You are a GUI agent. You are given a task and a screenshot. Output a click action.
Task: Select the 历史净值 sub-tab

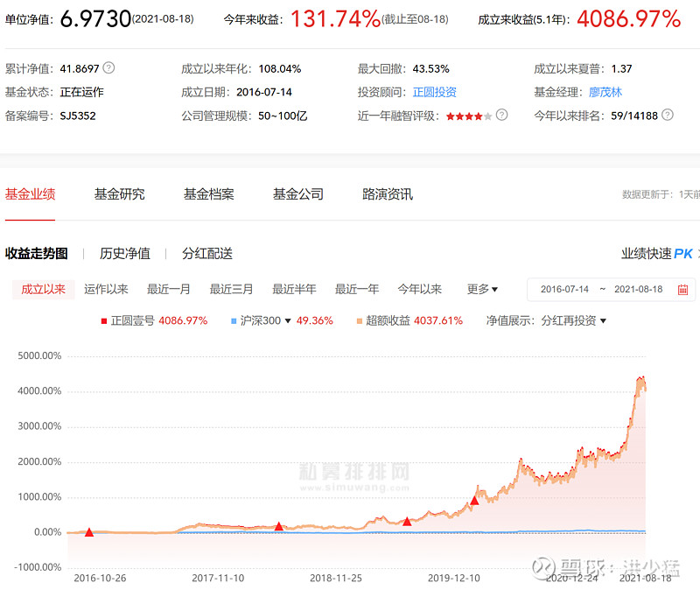[125, 254]
